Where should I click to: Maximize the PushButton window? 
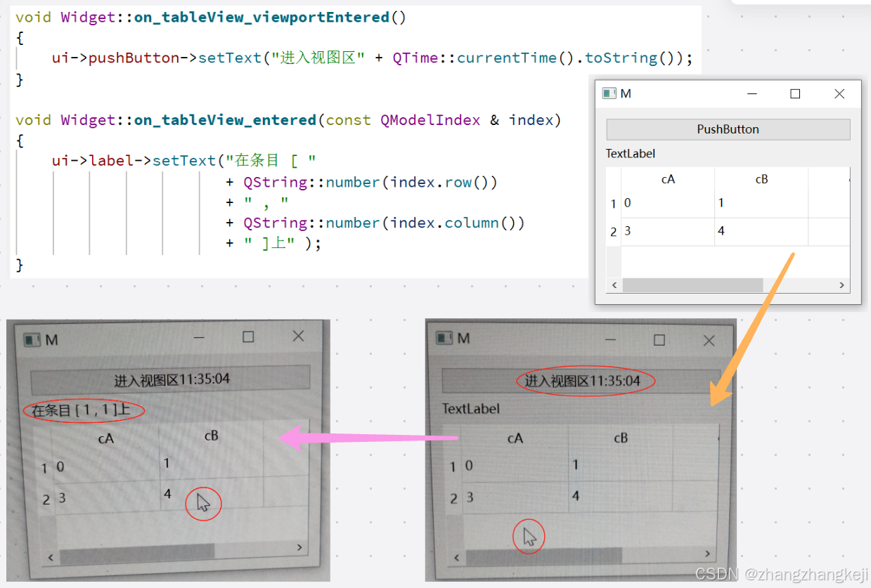795,93
